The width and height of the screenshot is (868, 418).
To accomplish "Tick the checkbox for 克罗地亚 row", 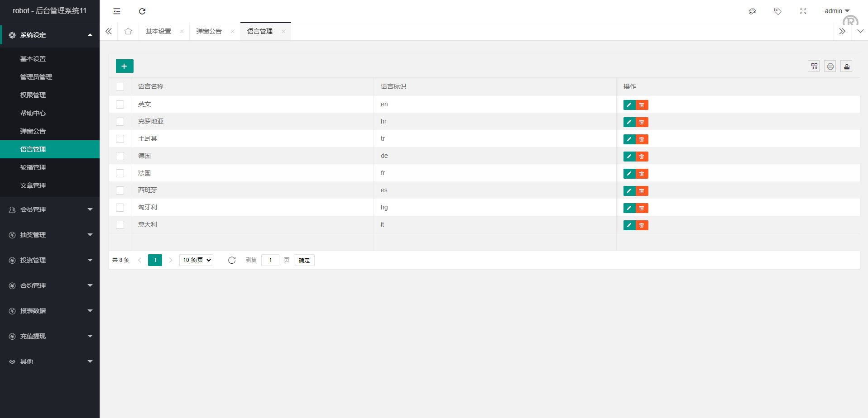I will pos(120,122).
